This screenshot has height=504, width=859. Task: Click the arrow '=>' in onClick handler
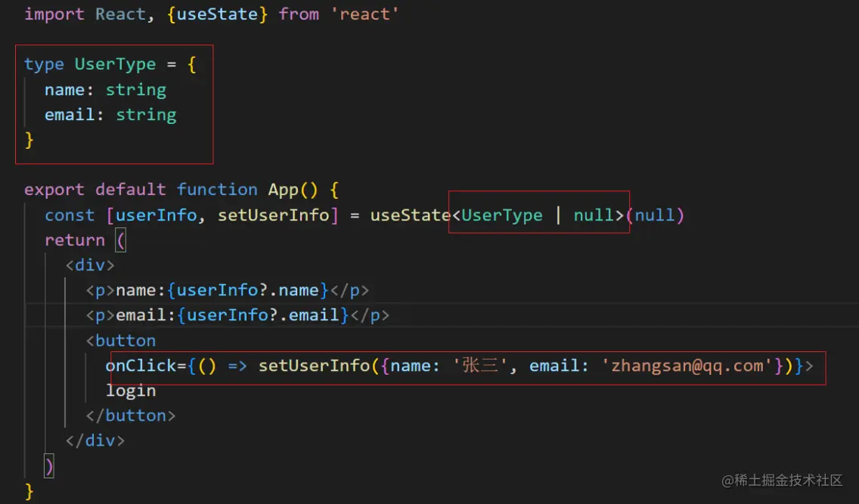coord(237,365)
